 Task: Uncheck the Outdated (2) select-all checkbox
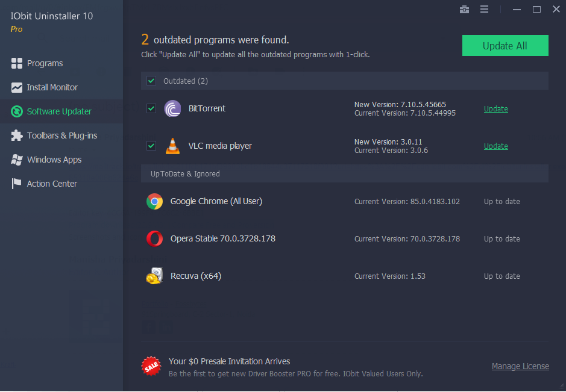[151, 81]
